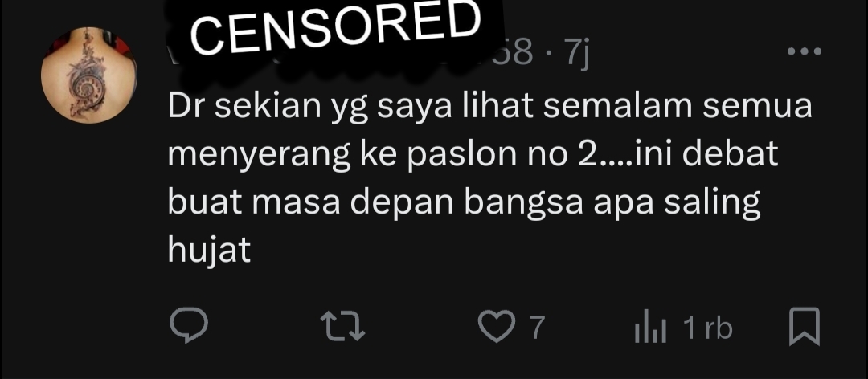Like the tweet with heart icon
The width and height of the screenshot is (868, 379).
(497, 327)
